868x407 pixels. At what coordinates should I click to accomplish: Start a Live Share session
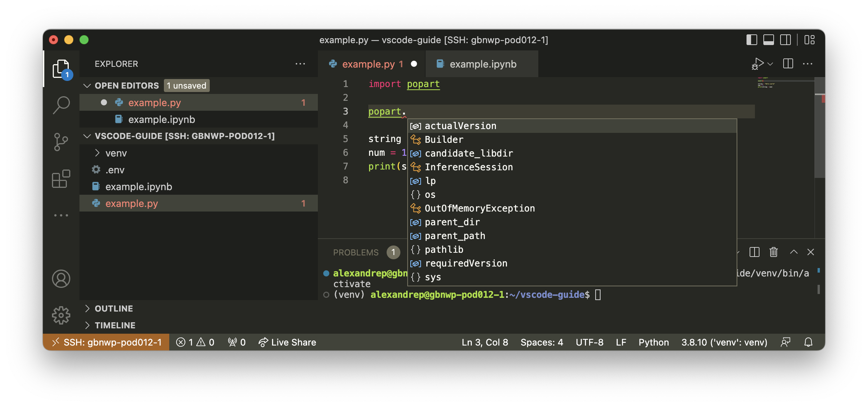(287, 342)
